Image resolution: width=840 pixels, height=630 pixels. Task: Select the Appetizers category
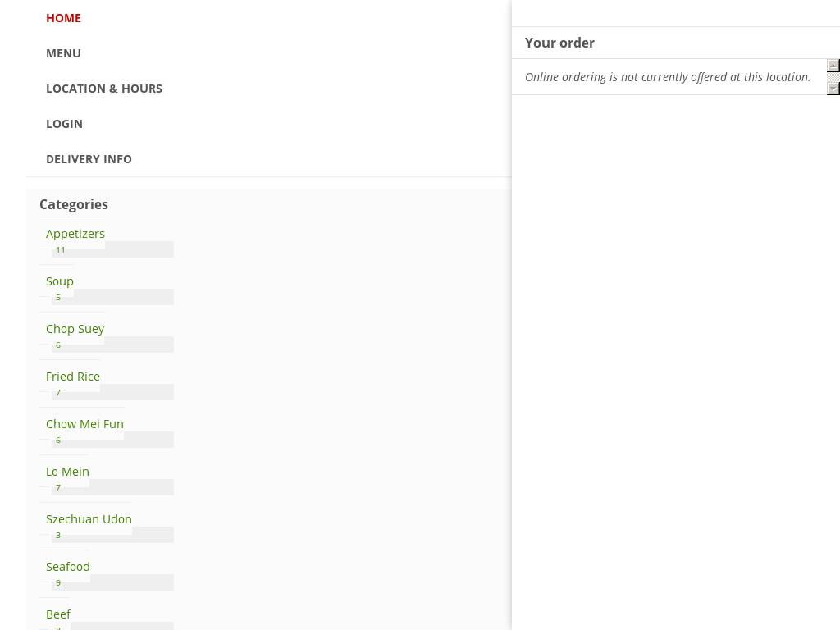click(75, 234)
